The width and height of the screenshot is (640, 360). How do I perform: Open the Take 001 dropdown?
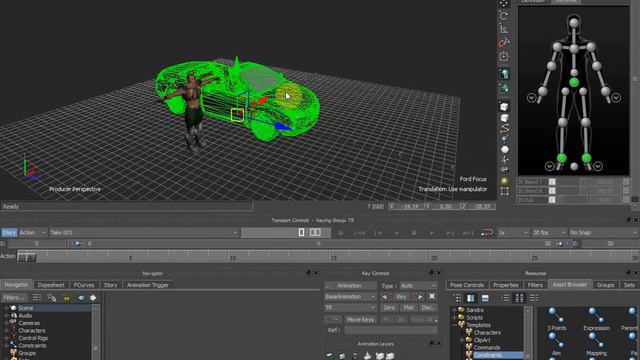pyautogui.click(x=144, y=233)
